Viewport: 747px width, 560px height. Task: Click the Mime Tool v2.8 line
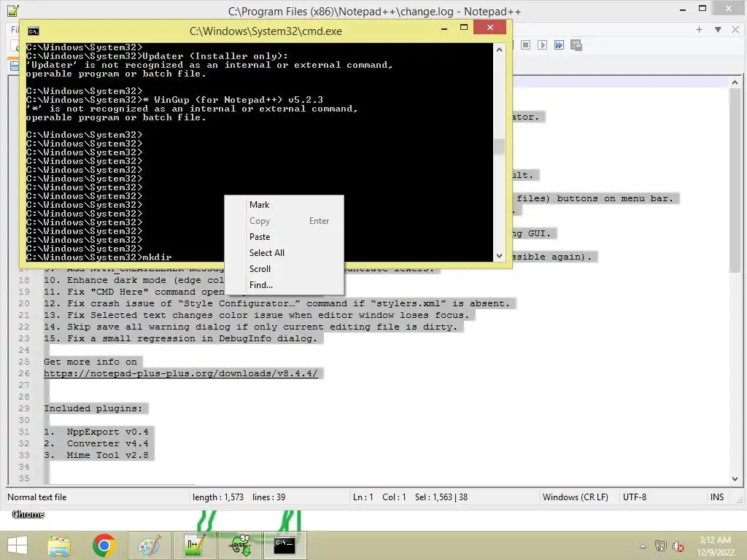point(96,455)
